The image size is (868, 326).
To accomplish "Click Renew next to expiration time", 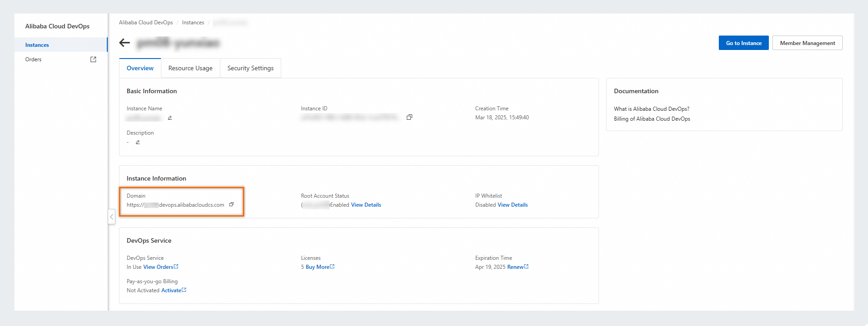I will pos(518,267).
